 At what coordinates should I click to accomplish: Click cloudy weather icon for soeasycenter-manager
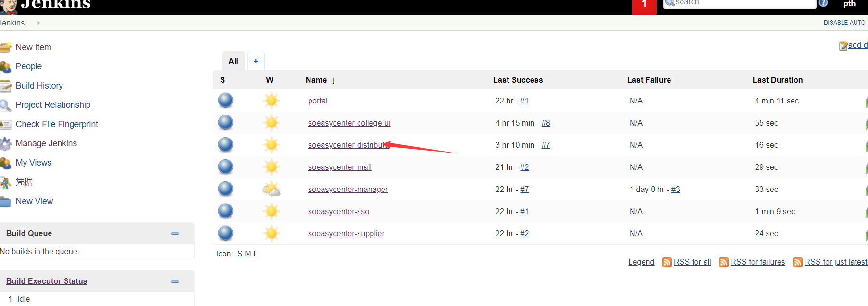point(272,189)
